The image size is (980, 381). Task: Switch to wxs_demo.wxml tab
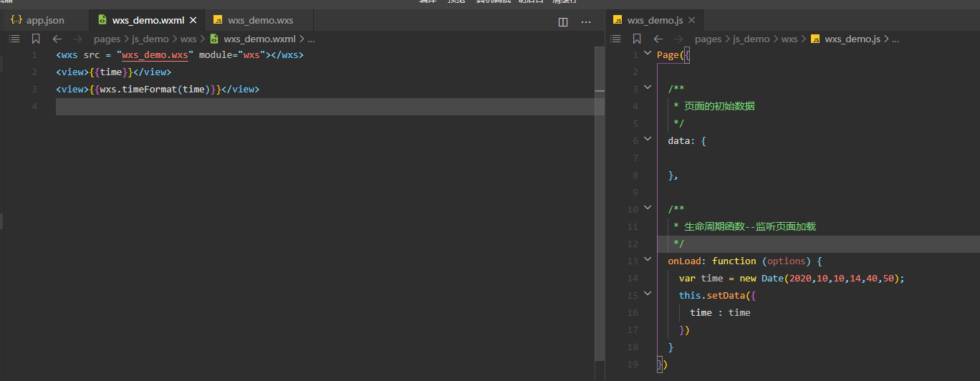[148, 20]
